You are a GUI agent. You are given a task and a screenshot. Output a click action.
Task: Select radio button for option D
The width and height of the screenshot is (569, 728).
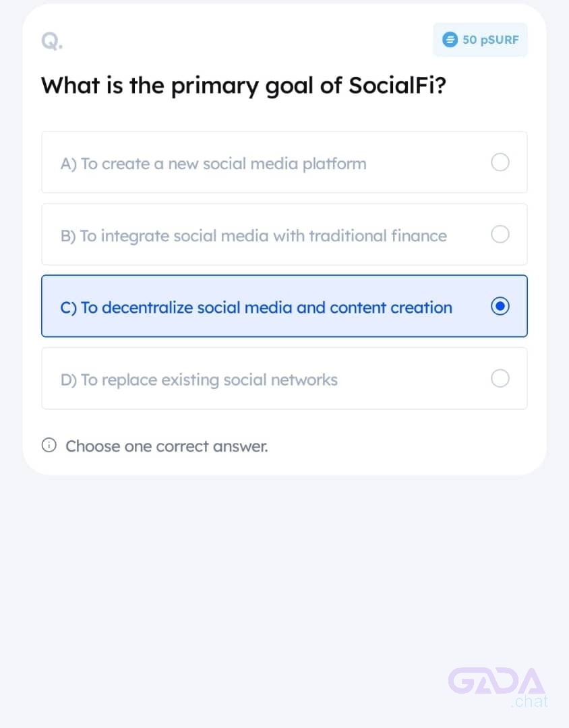pos(500,378)
